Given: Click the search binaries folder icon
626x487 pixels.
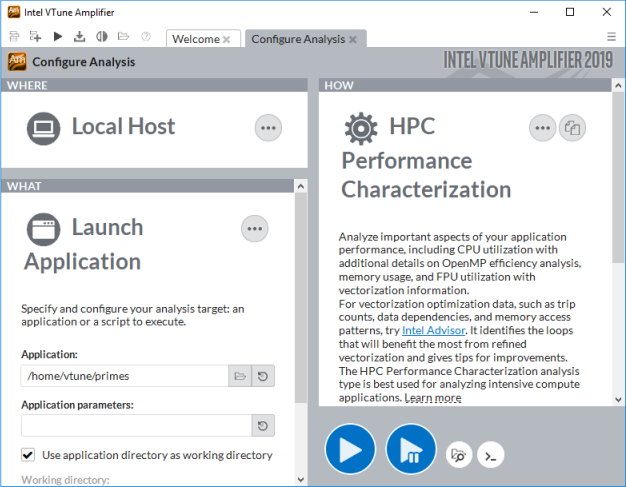Looking at the screenshot, I should tap(459, 455).
